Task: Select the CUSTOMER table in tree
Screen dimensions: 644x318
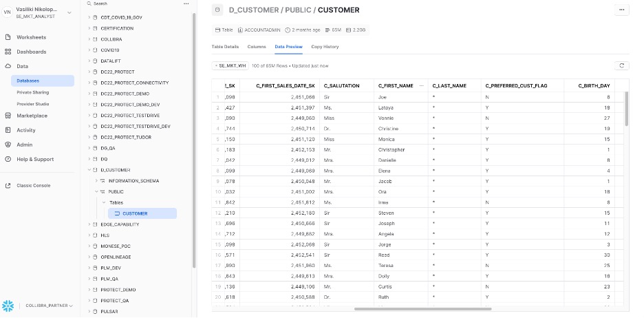Action: [x=135, y=213]
